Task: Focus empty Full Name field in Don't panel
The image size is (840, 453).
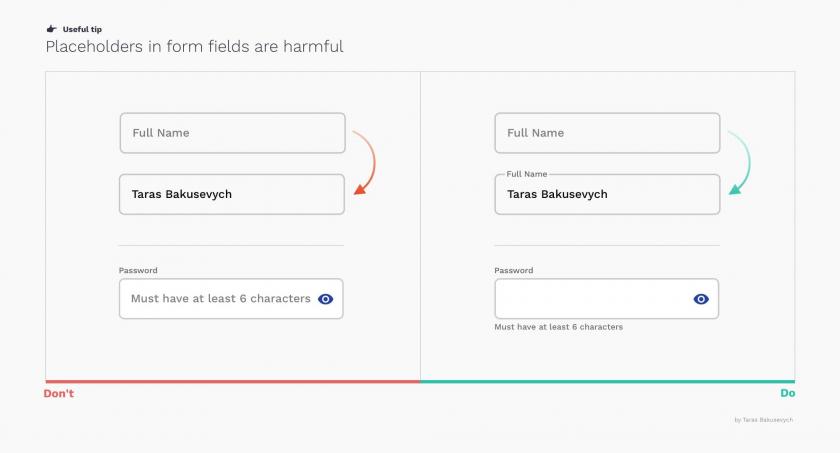Action: (232, 133)
